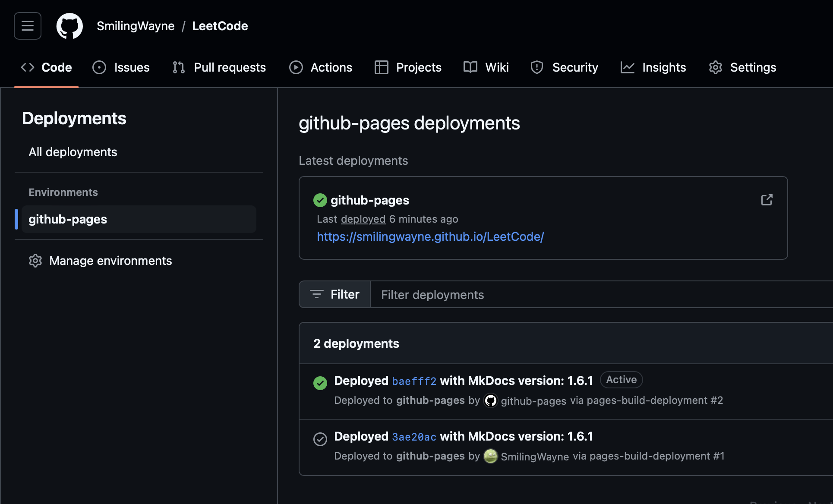The height and width of the screenshot is (504, 833).
Task: Open the SmilingWayne profile link
Action: click(x=136, y=26)
